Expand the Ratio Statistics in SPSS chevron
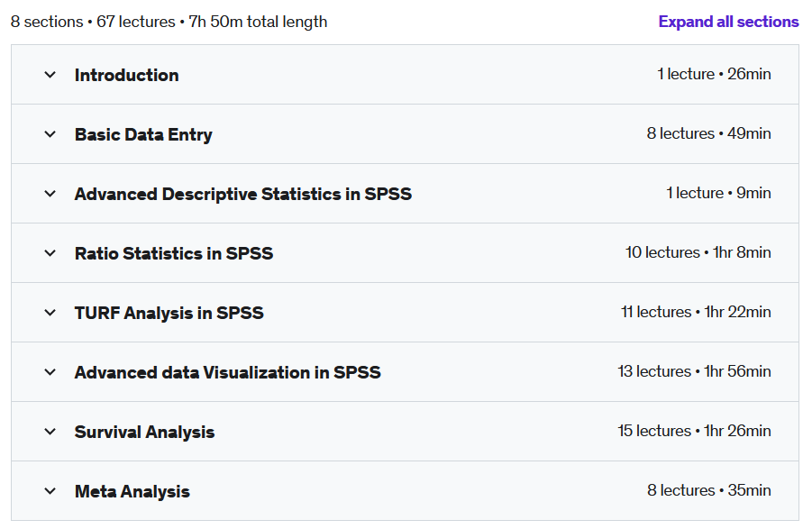This screenshot has height=529, width=812. point(50,253)
